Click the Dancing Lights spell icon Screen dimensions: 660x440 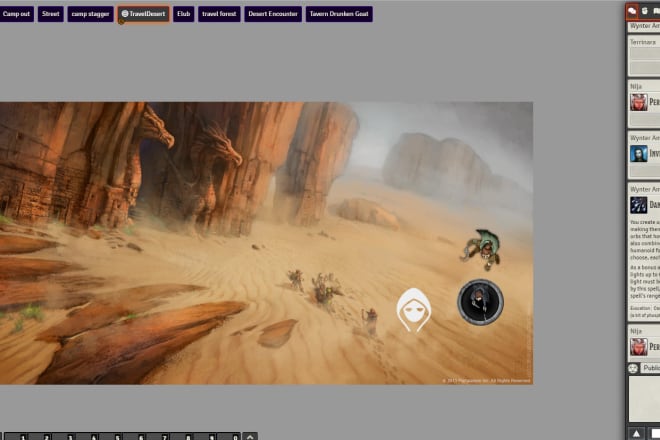[639, 205]
